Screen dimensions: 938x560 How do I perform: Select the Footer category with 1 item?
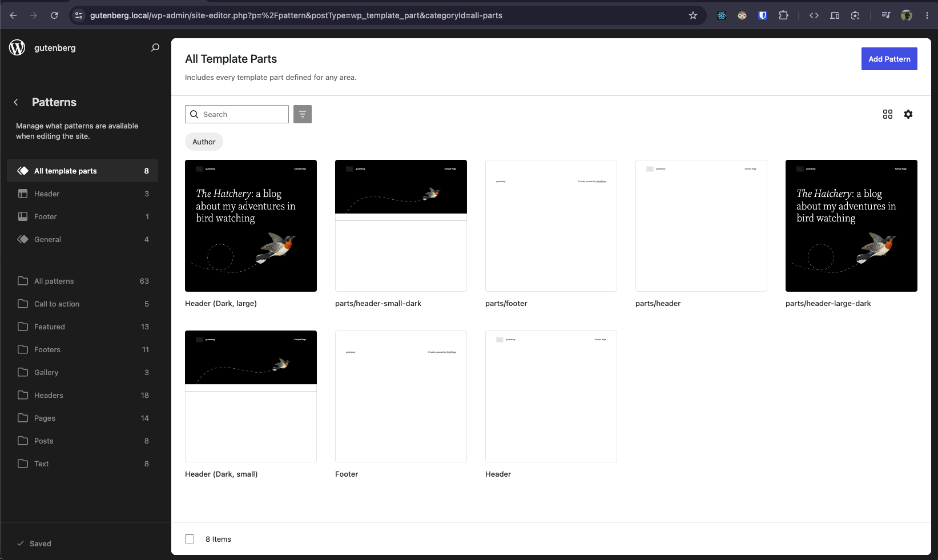(82, 216)
